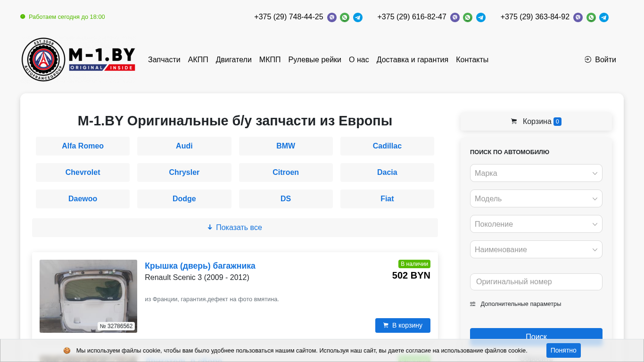Open the АКПП menu item
The width and height of the screenshot is (644, 362).
click(198, 59)
